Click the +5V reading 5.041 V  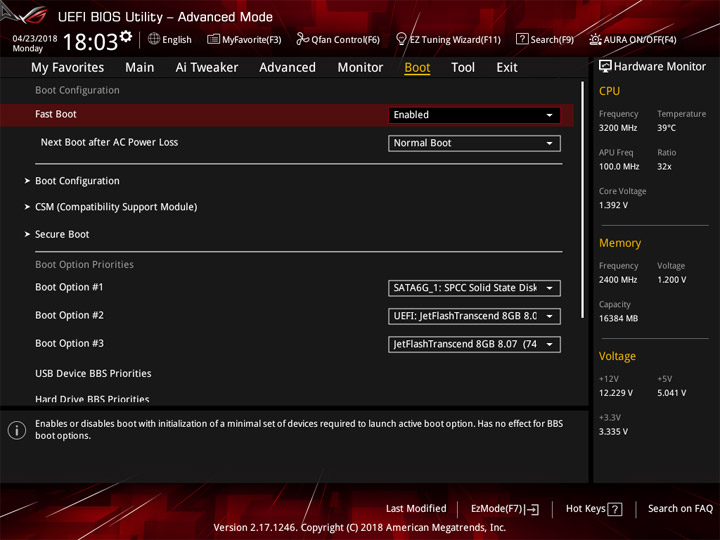pos(671,393)
